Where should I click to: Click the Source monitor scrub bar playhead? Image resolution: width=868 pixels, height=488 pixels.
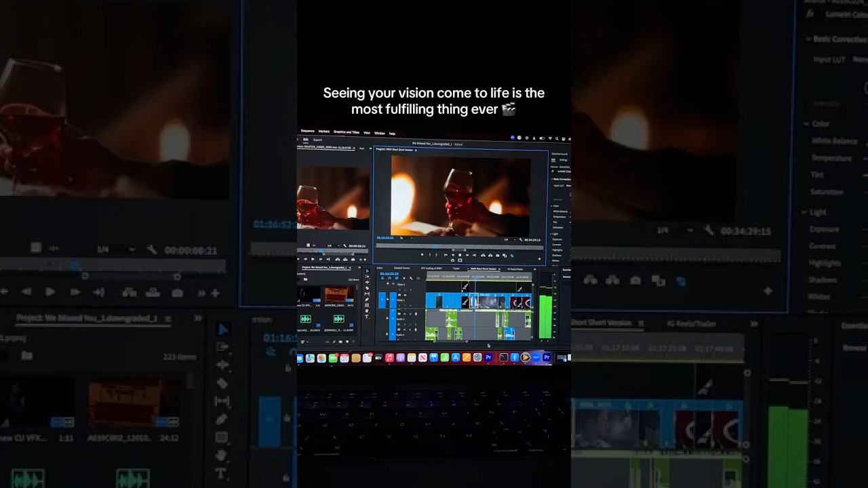320,251
